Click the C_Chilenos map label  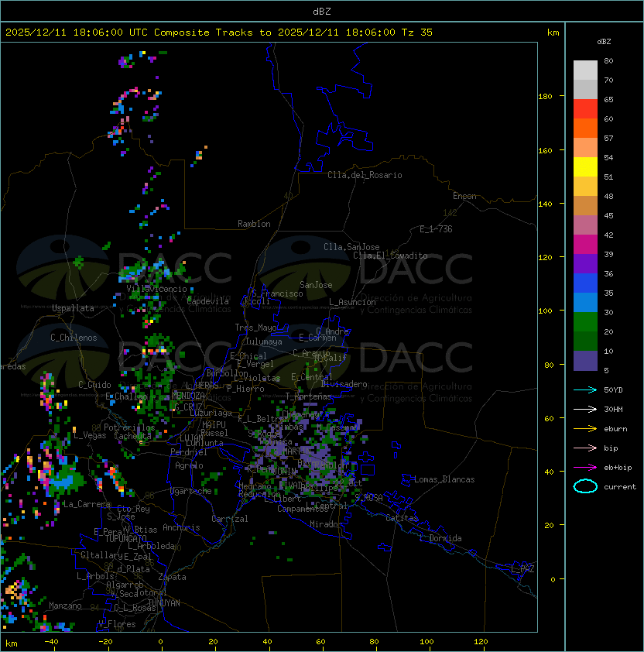click(x=74, y=338)
